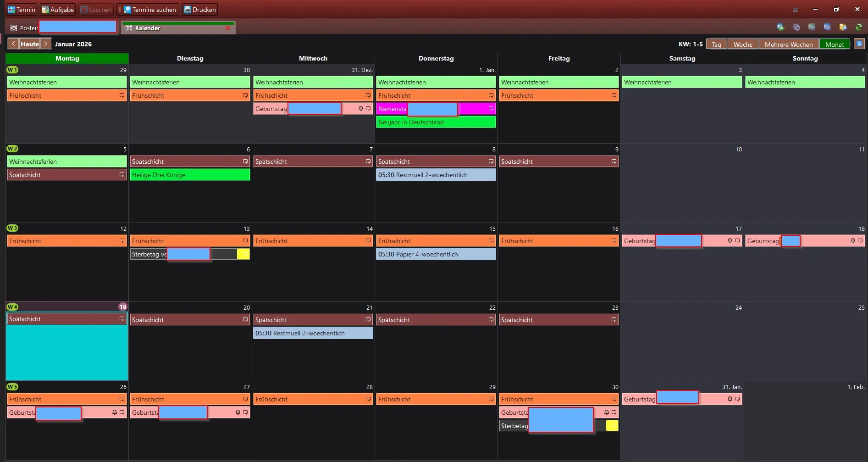Click the Termin button to create appointment
Screen dimensions: 868x462
coord(22,10)
